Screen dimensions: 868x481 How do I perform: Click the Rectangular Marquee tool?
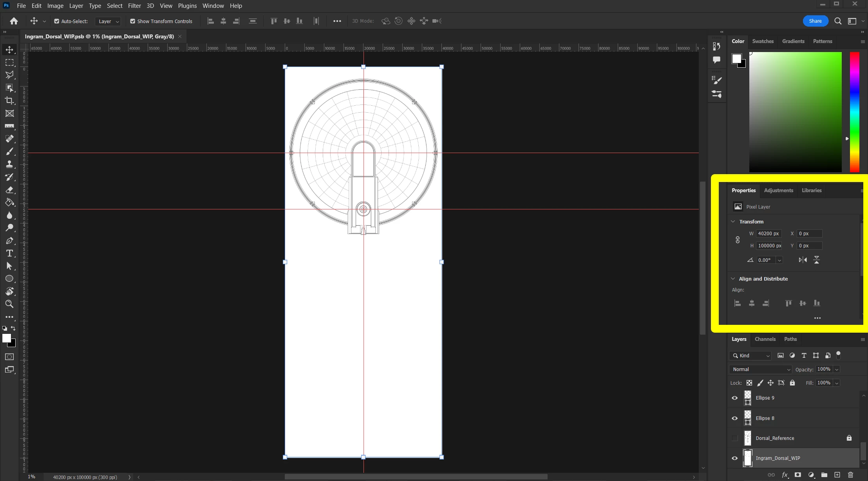[9, 63]
